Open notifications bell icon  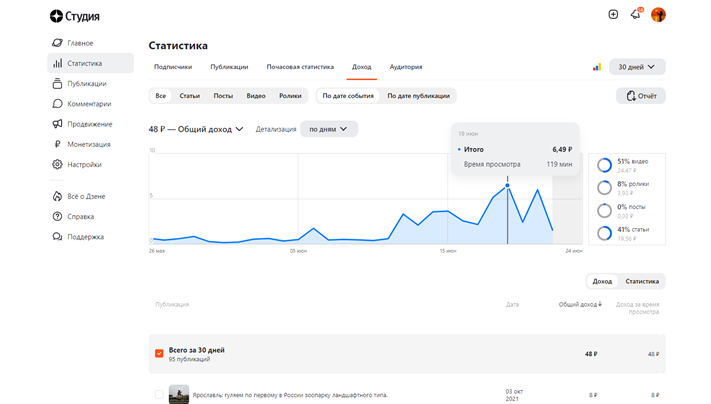tap(636, 15)
